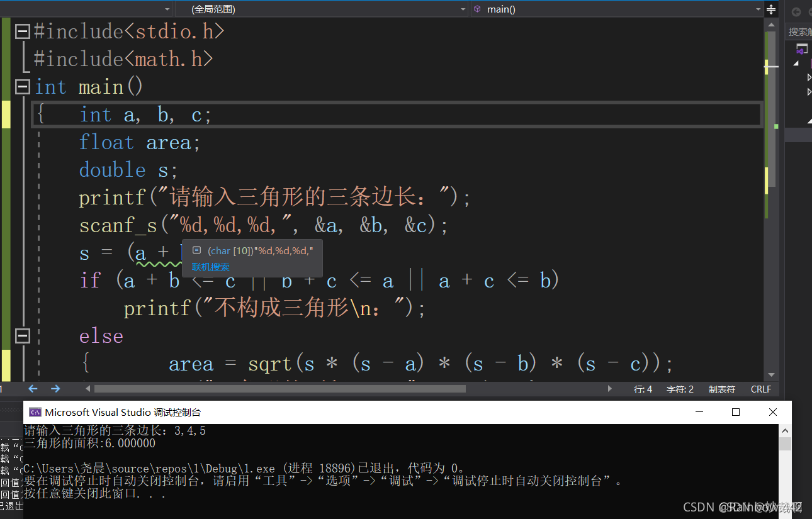
Task: Click console line 请输入三角形的三条边长：3,4,5
Action: tap(115, 431)
